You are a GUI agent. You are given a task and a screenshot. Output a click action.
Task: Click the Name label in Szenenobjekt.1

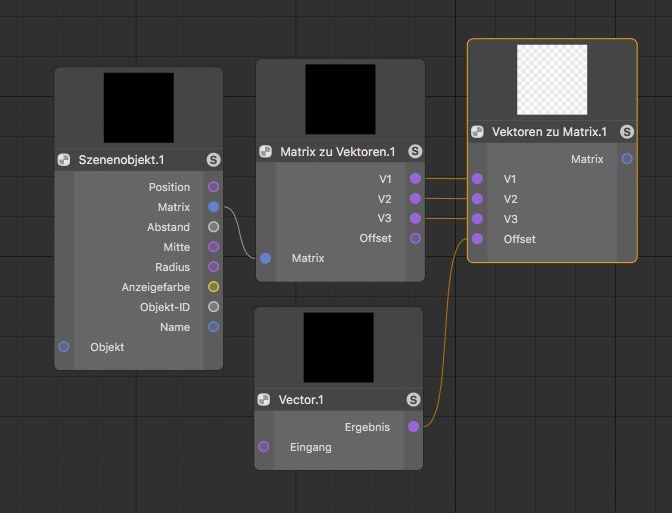[x=175, y=327]
